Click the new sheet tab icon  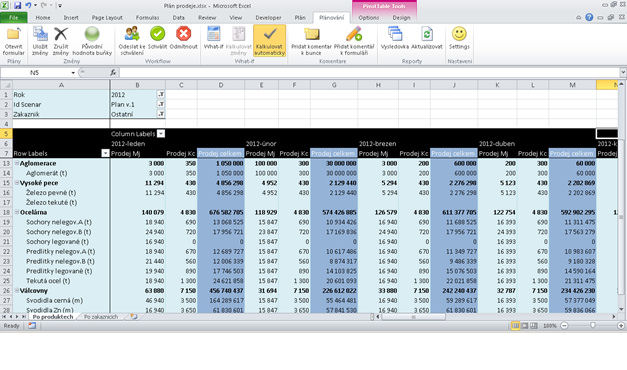134,316
